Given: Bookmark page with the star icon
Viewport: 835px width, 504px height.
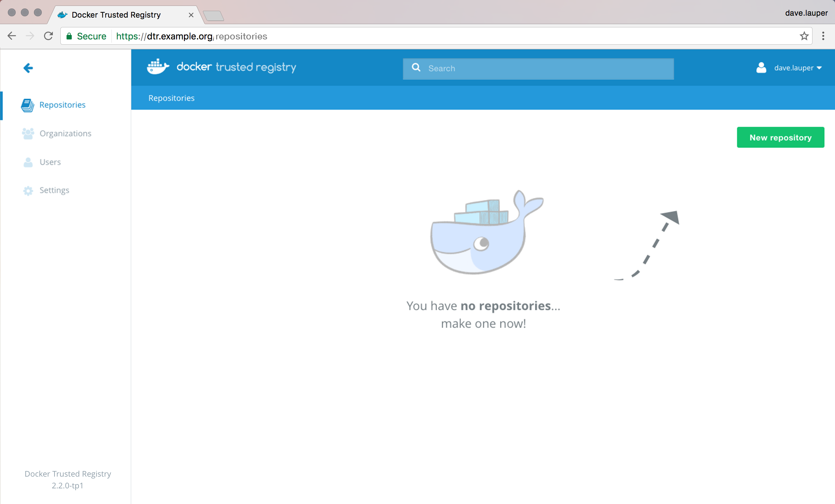Looking at the screenshot, I should [x=804, y=36].
